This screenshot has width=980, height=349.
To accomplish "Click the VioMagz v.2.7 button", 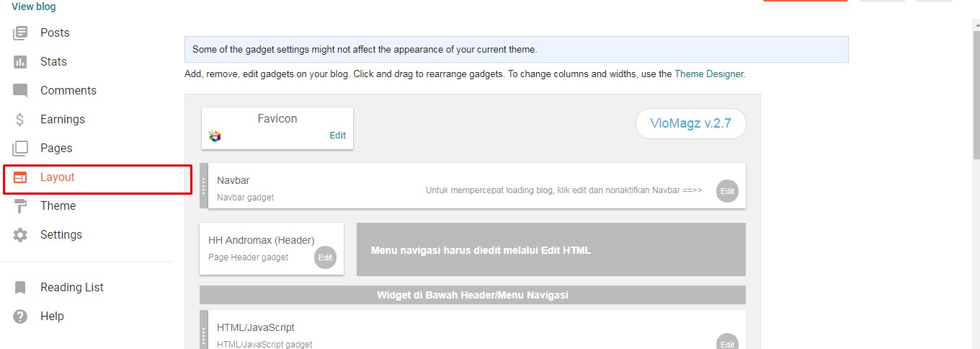I will tap(690, 123).
